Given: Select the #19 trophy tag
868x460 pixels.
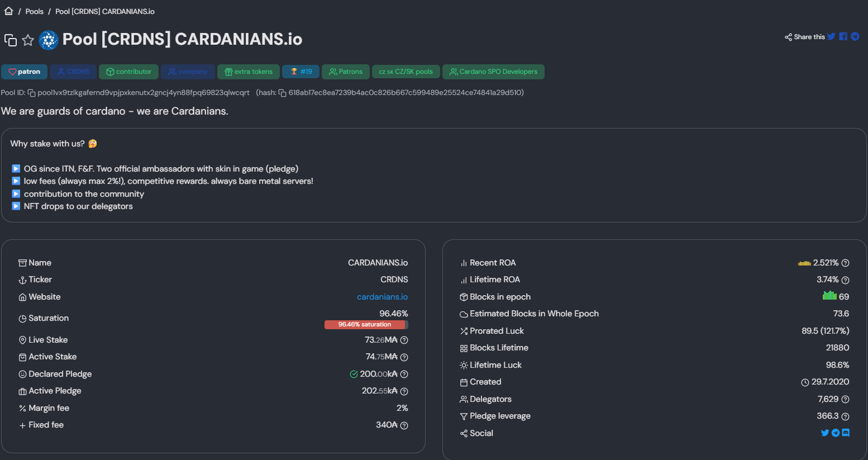Looking at the screenshot, I should (x=301, y=72).
